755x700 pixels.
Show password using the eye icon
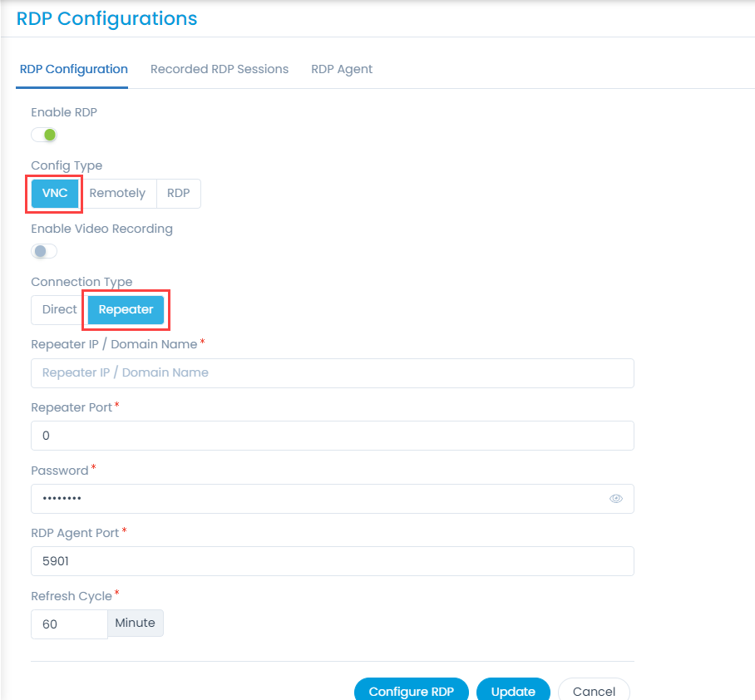(x=616, y=499)
